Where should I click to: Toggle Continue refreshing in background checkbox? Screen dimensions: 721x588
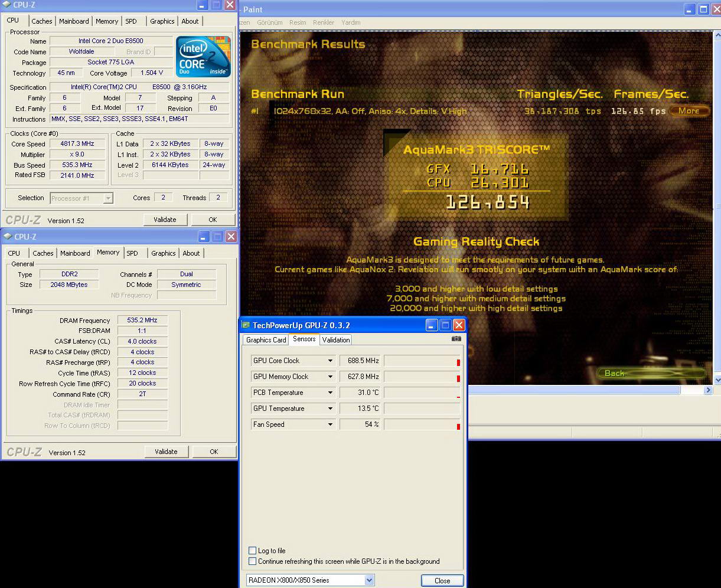pyautogui.click(x=253, y=561)
